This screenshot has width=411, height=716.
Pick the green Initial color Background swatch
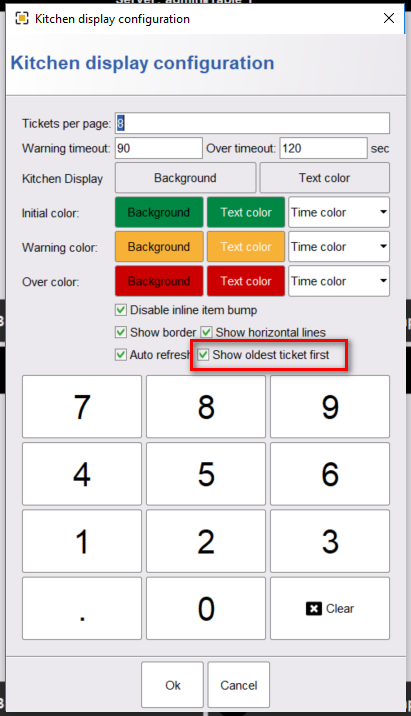pos(159,212)
